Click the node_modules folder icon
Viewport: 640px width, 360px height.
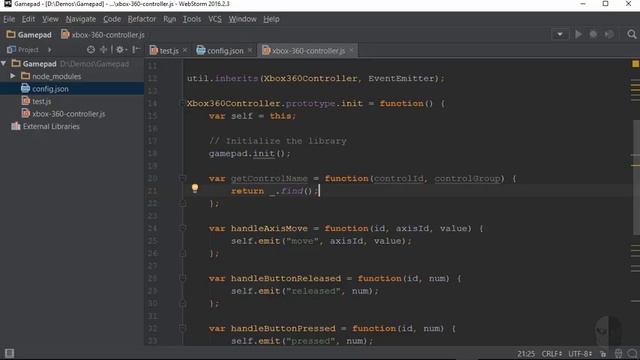(x=26, y=76)
